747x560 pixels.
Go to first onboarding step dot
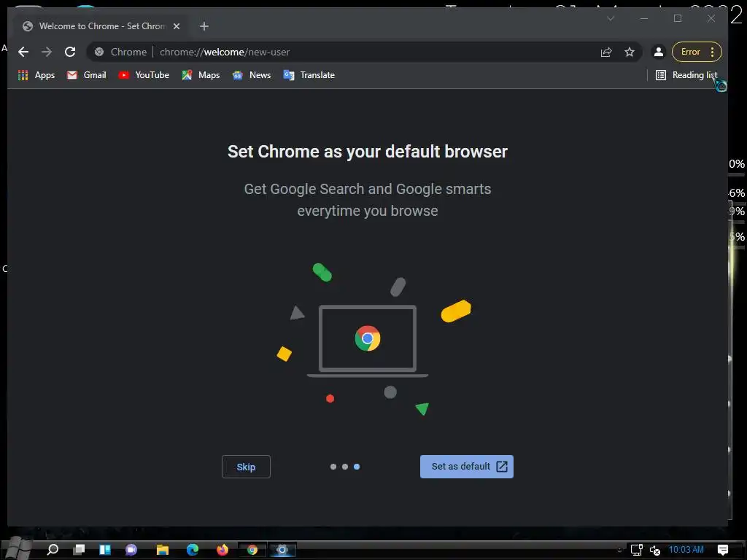pos(333,467)
